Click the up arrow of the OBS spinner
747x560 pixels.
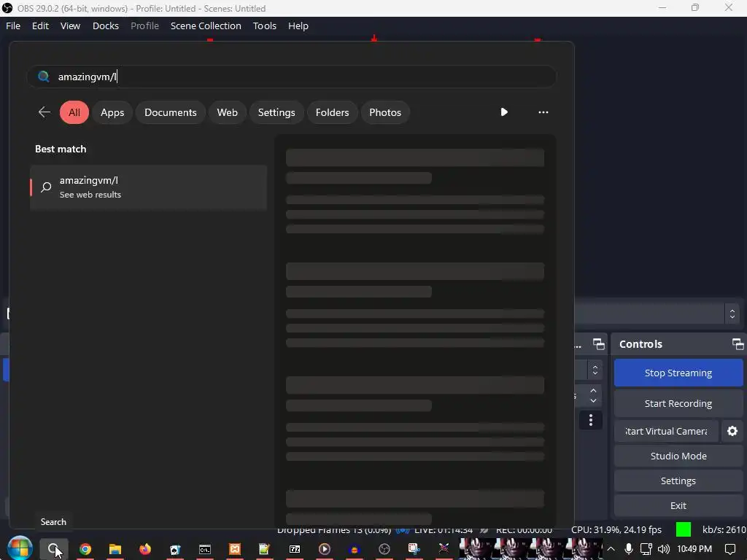(x=593, y=391)
